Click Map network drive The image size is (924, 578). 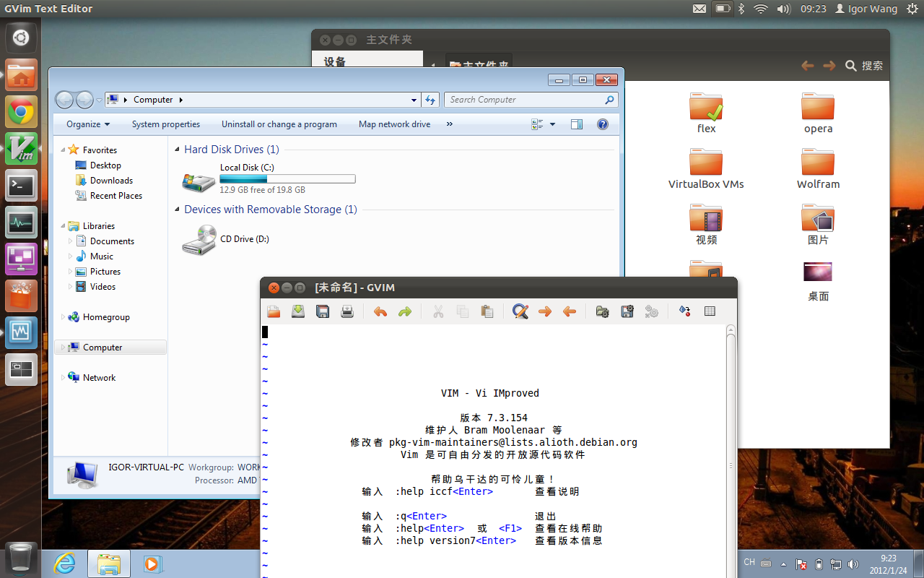click(395, 124)
